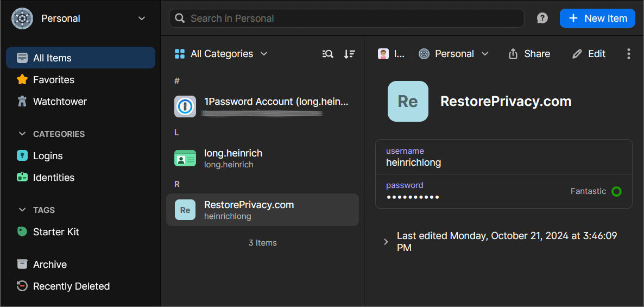Open the Archive folder

80,264
